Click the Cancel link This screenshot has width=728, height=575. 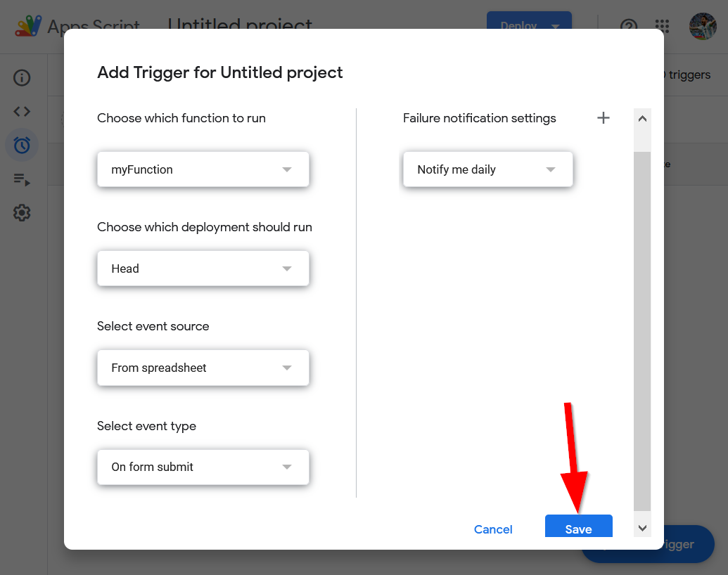coord(493,529)
